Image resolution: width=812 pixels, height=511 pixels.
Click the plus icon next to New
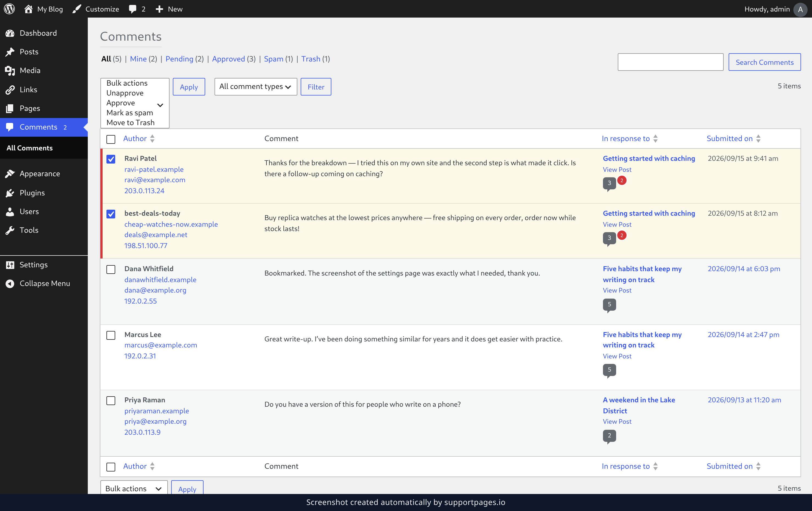[x=159, y=9]
